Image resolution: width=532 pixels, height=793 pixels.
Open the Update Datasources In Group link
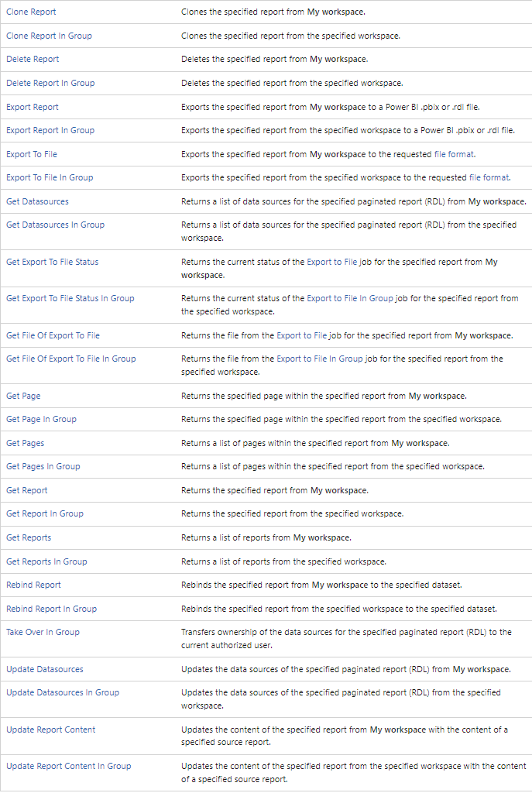tap(63, 692)
